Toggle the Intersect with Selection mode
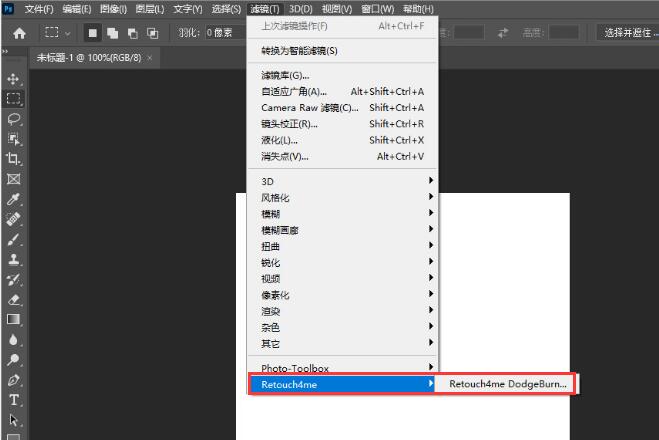The height and width of the screenshot is (440, 659). (152, 33)
